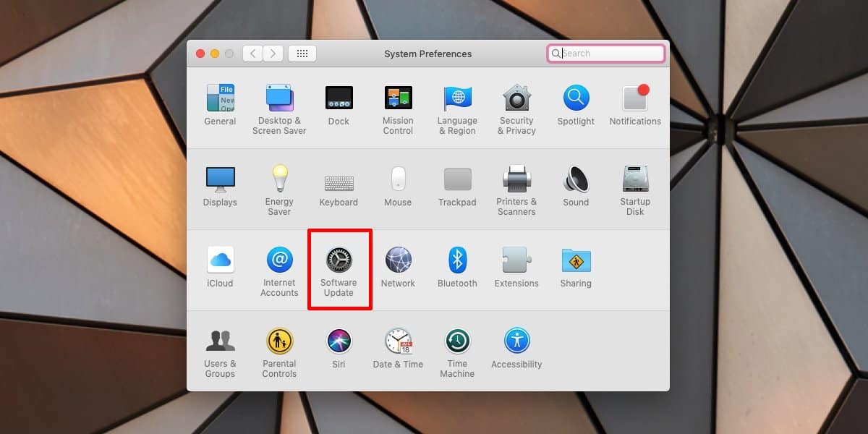Open Desktop & Screen Saver preferences

pos(279,109)
